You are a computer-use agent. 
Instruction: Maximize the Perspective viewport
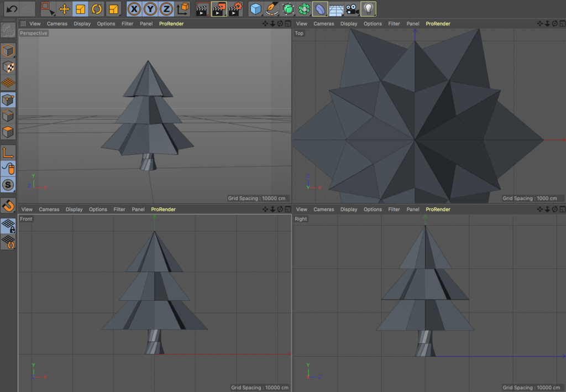[287, 23]
